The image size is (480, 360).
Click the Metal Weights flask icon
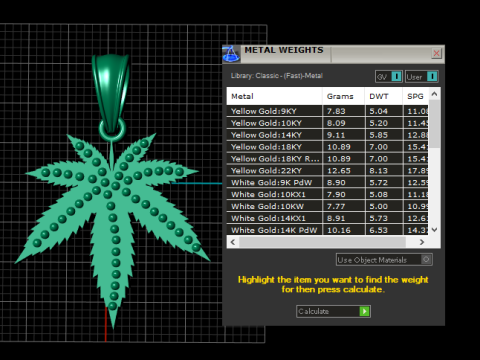tap(231, 54)
